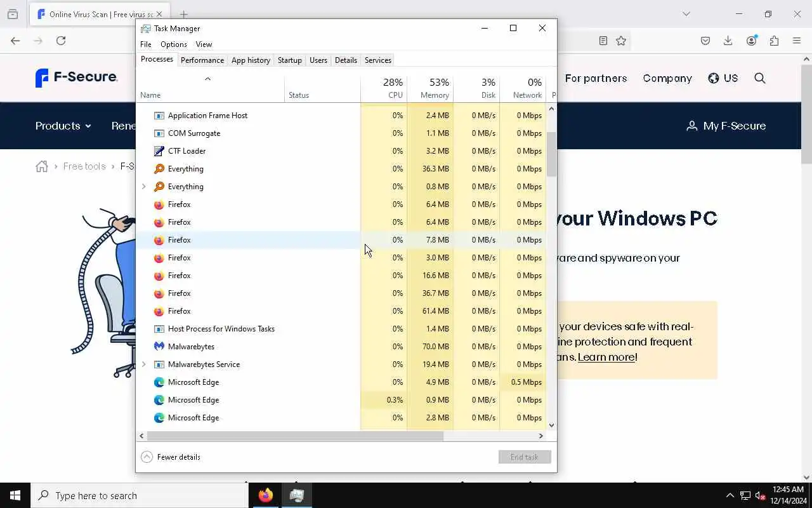This screenshot has width=812, height=508.
Task: Open Firefox application hamburger menu
Action: (x=797, y=41)
